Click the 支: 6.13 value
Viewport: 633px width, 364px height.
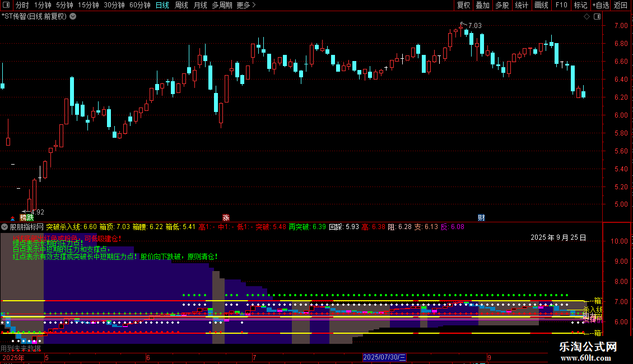[x=426, y=227]
